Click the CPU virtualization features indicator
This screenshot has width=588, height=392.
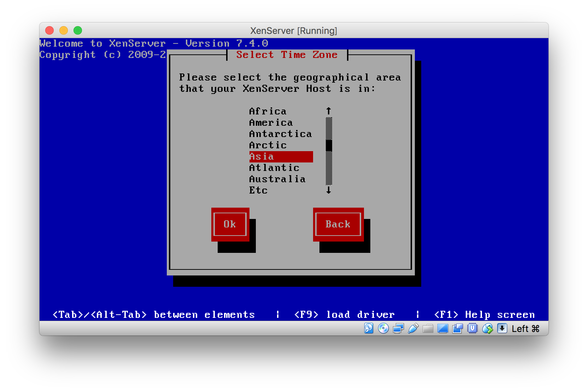[472, 328]
